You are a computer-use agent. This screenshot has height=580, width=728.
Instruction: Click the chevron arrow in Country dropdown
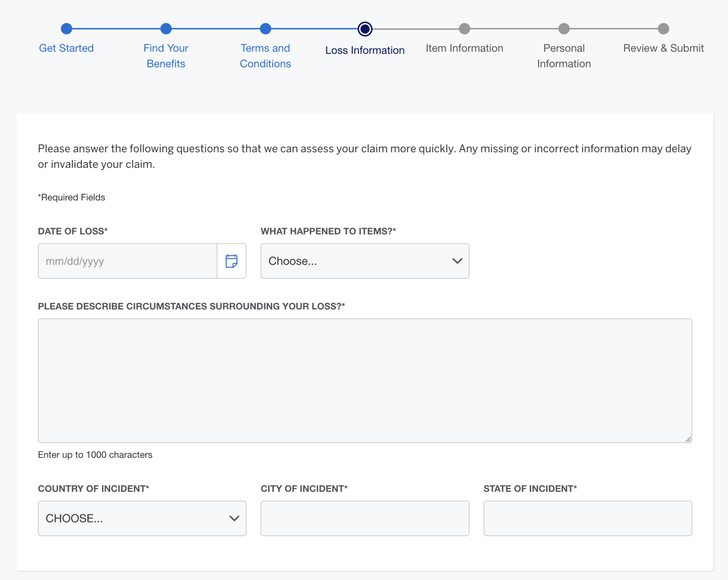[234, 518]
